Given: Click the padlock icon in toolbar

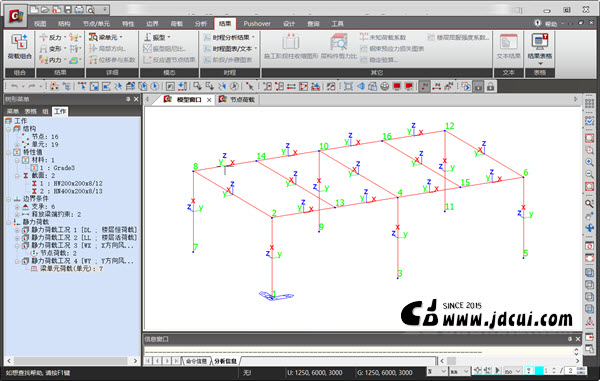Looking at the screenshot, I should pyautogui.click(x=491, y=86).
